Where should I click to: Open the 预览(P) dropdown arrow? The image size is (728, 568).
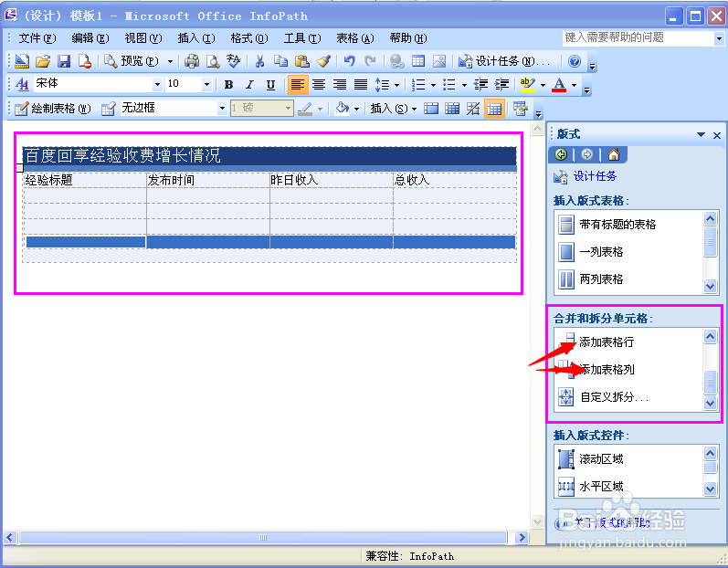171,61
